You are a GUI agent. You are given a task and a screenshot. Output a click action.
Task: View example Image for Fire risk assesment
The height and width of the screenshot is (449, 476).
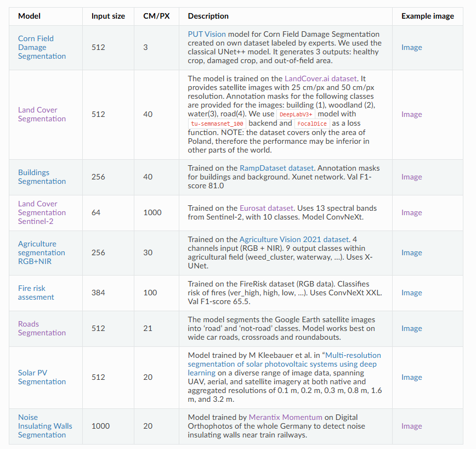coord(411,293)
